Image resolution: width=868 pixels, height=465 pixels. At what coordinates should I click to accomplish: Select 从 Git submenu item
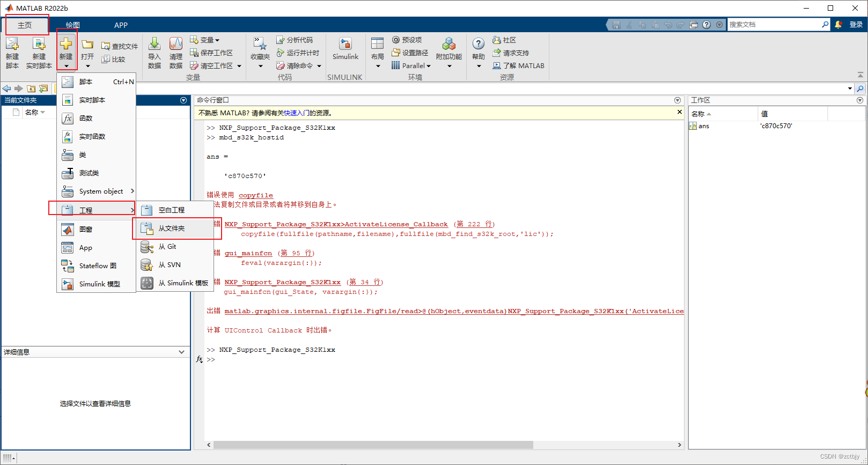tap(175, 246)
